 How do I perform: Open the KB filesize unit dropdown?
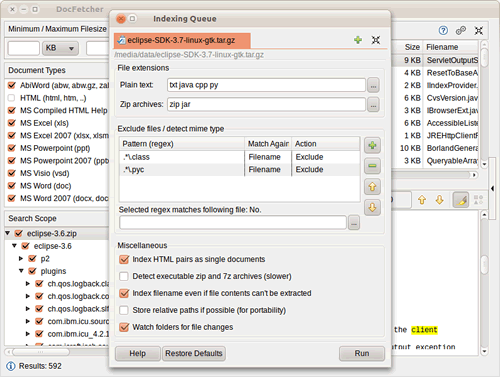pyautogui.click(x=60, y=48)
